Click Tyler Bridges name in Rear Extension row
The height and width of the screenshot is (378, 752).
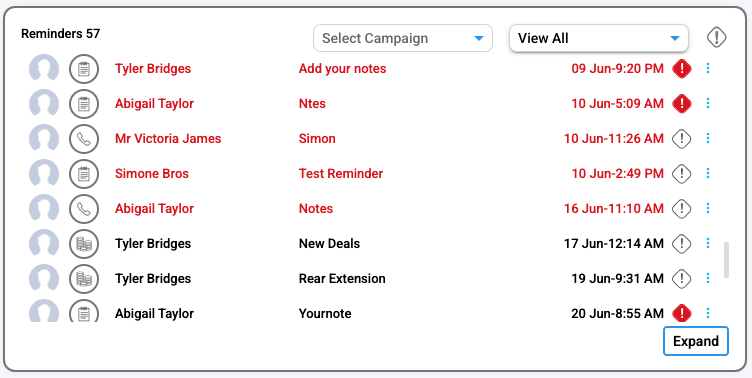point(153,279)
